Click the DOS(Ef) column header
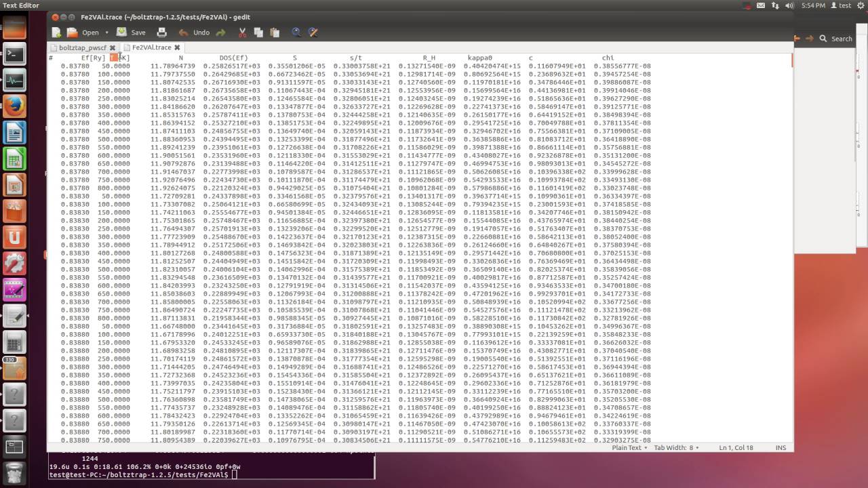 click(x=233, y=58)
